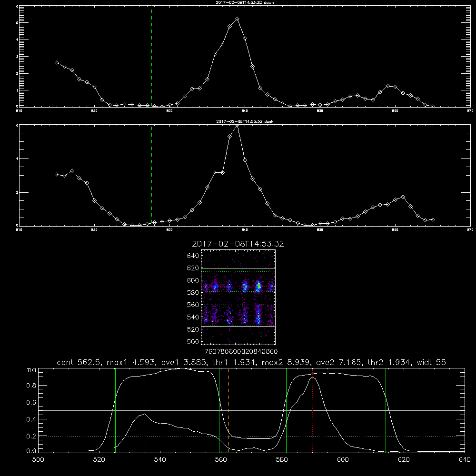Select the 'widt 55' value
The width and height of the screenshot is (476, 476).
click(x=431, y=362)
